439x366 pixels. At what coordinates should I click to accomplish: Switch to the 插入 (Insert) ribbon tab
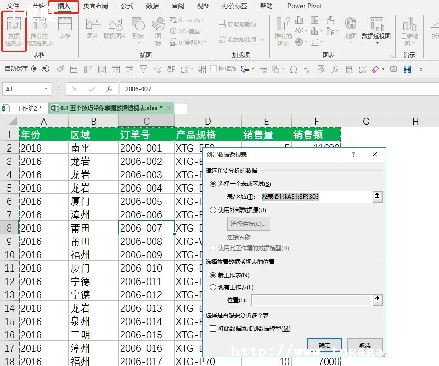coord(64,6)
